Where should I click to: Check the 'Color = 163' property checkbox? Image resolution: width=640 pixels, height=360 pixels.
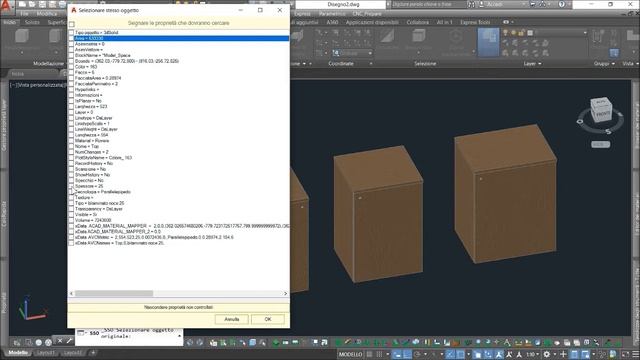[x=71, y=67]
